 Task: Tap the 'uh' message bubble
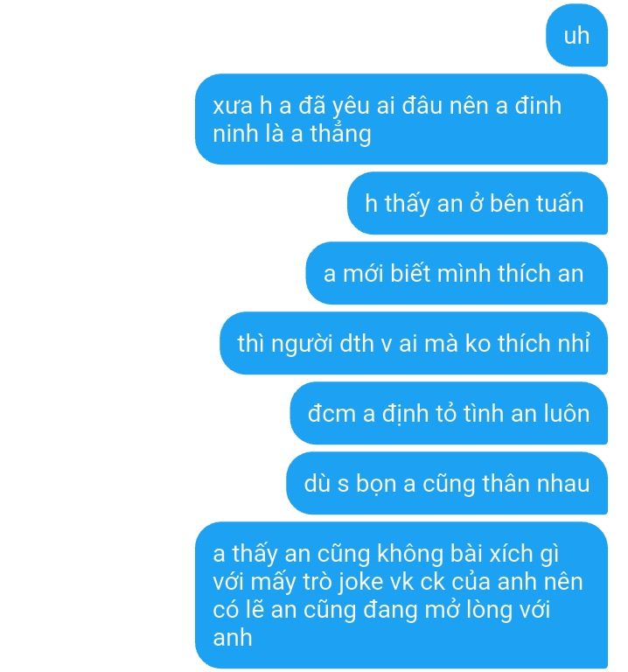click(576, 35)
